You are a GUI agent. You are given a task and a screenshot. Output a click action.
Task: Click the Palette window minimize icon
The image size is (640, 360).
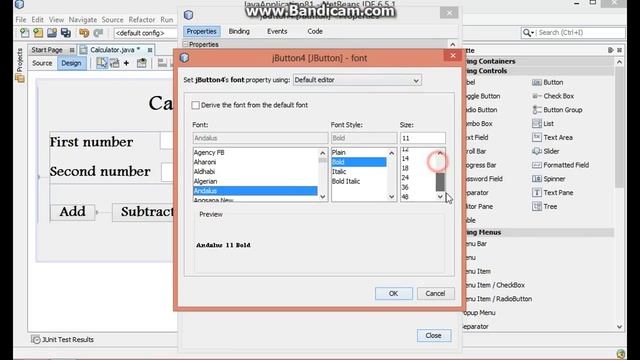pyautogui.click(x=610, y=50)
